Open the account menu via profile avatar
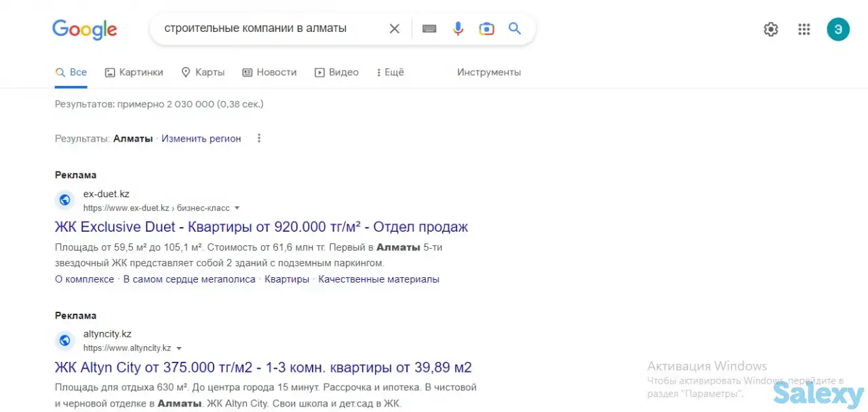 838,29
